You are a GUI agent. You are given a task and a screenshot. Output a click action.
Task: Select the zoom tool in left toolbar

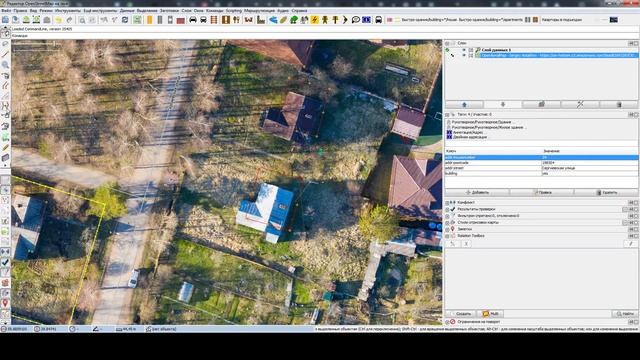(5, 65)
